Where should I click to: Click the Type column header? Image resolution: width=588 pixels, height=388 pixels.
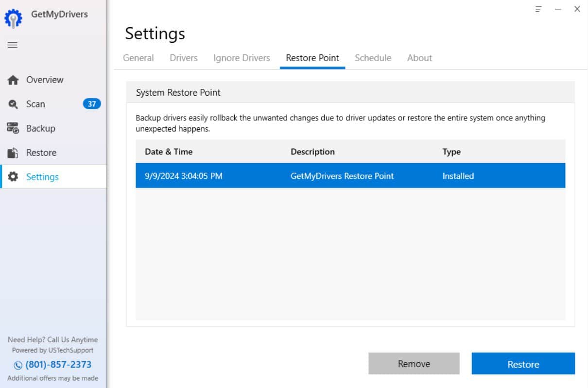coord(451,152)
